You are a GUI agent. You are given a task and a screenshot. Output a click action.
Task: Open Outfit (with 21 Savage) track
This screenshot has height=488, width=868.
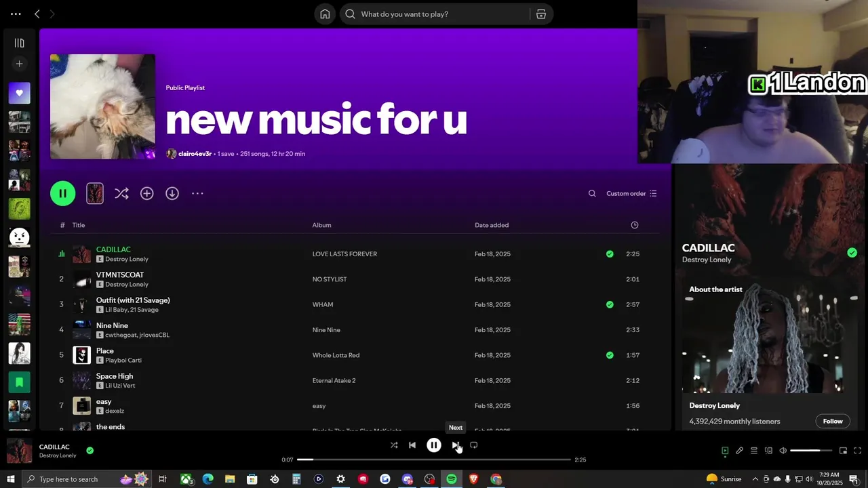point(133,300)
